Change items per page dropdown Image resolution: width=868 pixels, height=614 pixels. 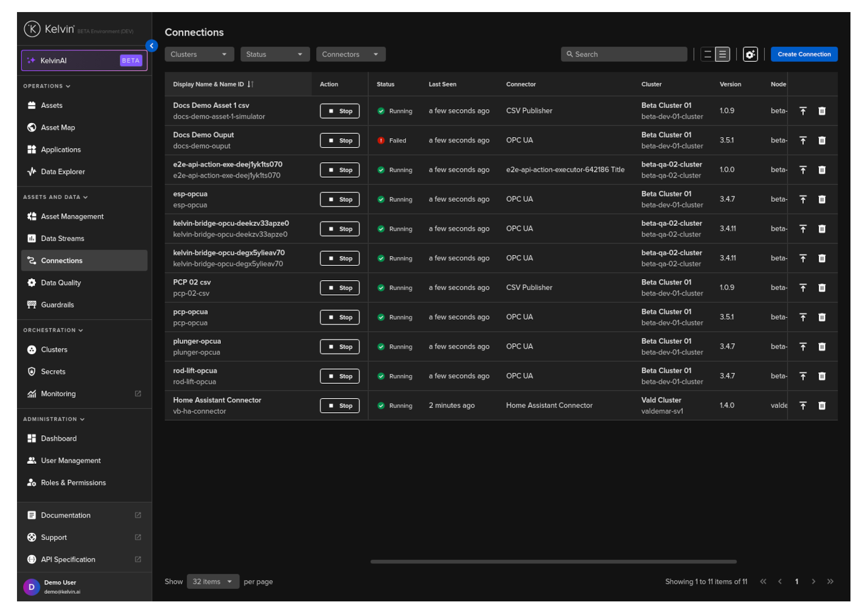pyautogui.click(x=213, y=582)
